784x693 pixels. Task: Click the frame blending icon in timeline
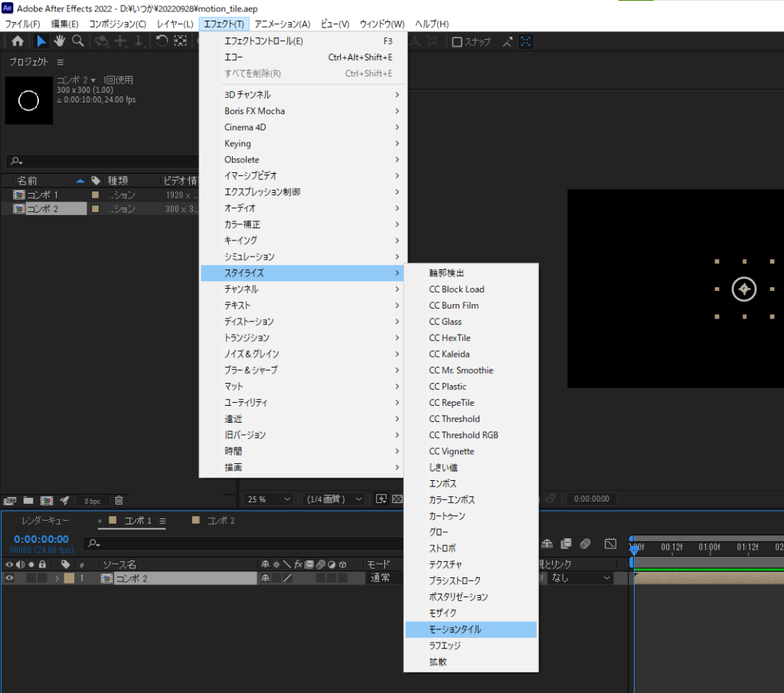tap(566, 544)
